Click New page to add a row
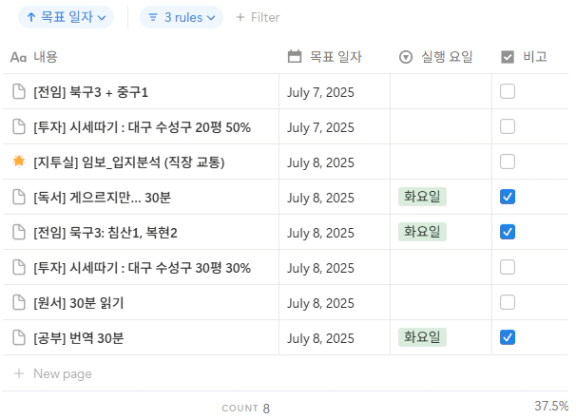Image resolution: width=576 pixels, height=419 pixels. pyautogui.click(x=53, y=373)
